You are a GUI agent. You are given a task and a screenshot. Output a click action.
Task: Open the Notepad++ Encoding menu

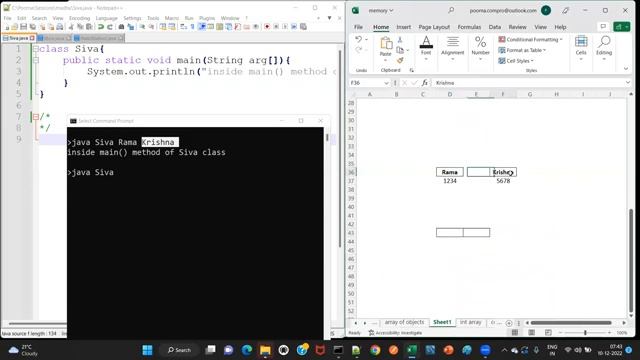pyautogui.click(x=79, y=18)
